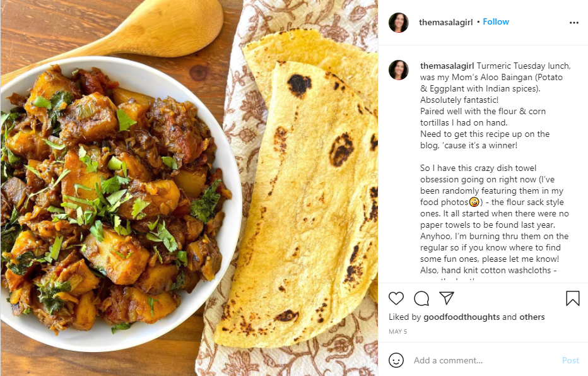The height and width of the screenshot is (376, 588).
Task: Click the caption text about dish towels
Action: click(x=494, y=219)
